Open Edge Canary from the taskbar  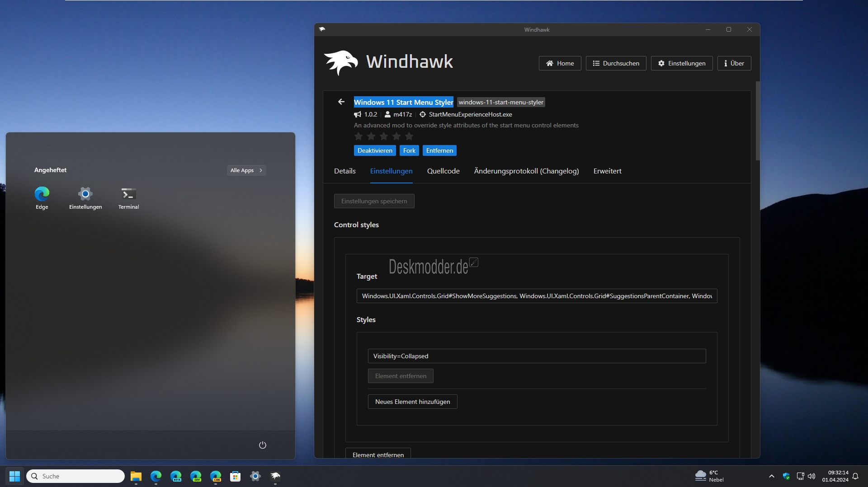point(216,476)
